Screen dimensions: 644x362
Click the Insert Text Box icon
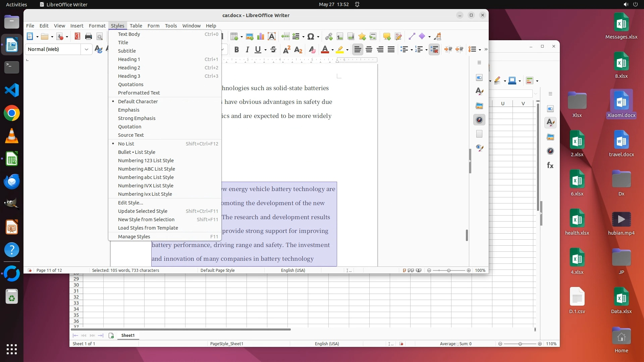point(272,37)
